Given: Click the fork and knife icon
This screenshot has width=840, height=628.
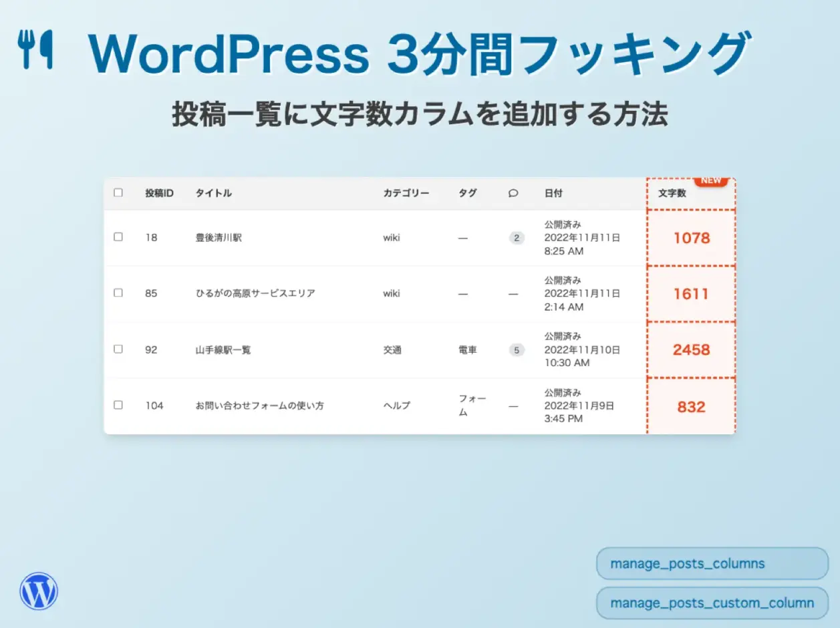Looking at the screenshot, I should click(x=35, y=49).
